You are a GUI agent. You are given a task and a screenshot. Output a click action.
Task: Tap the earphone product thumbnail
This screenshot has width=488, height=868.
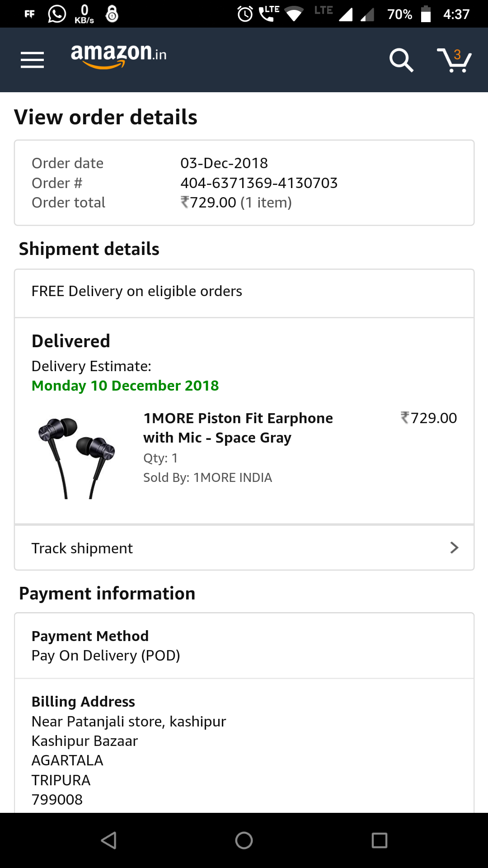[x=77, y=458]
